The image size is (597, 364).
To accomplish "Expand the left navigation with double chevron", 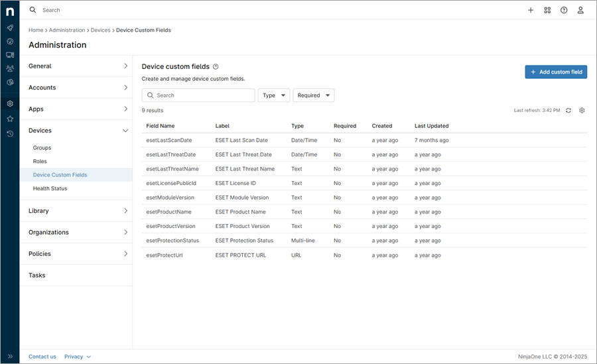I will 10,357.
